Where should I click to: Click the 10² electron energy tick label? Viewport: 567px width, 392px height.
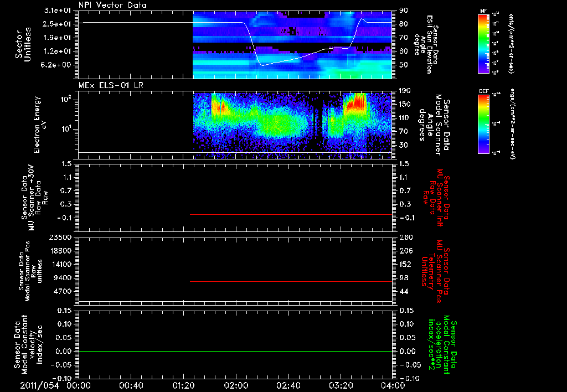[66, 100]
